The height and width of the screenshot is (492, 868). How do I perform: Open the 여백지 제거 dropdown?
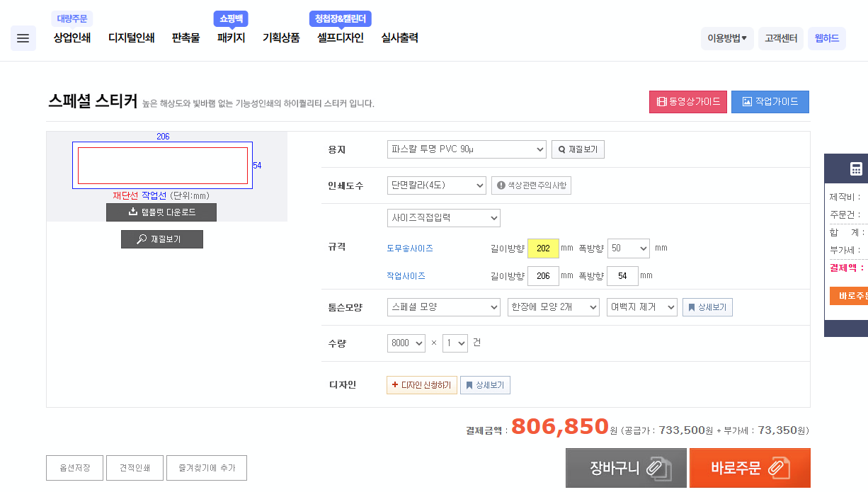coord(642,307)
